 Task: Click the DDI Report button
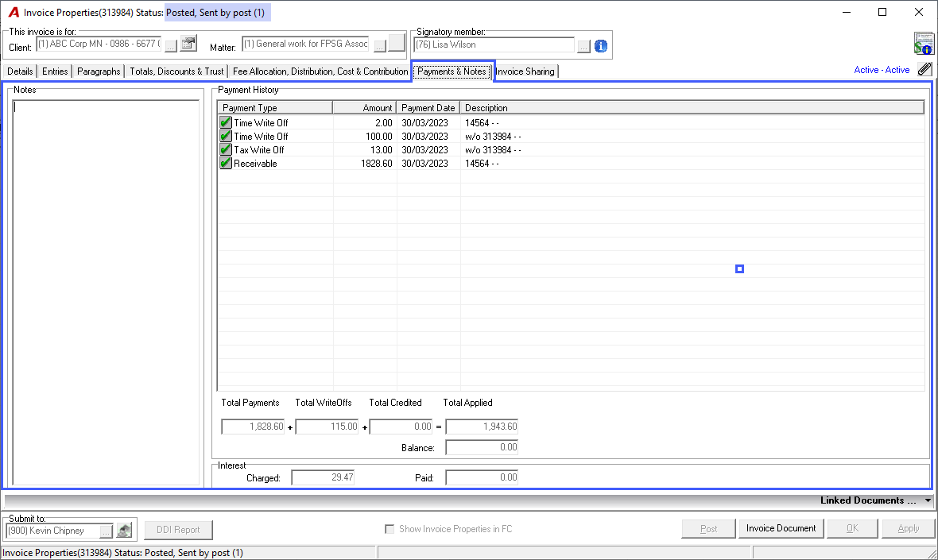[x=178, y=530]
